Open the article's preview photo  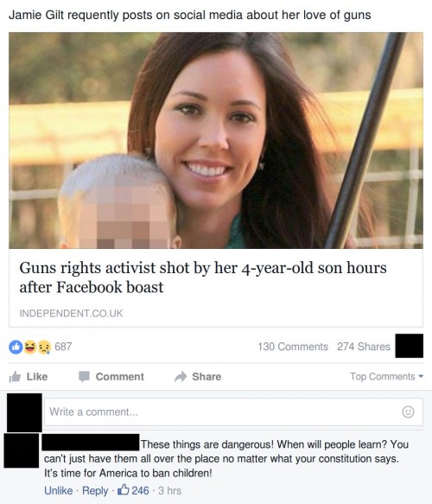pos(216,140)
